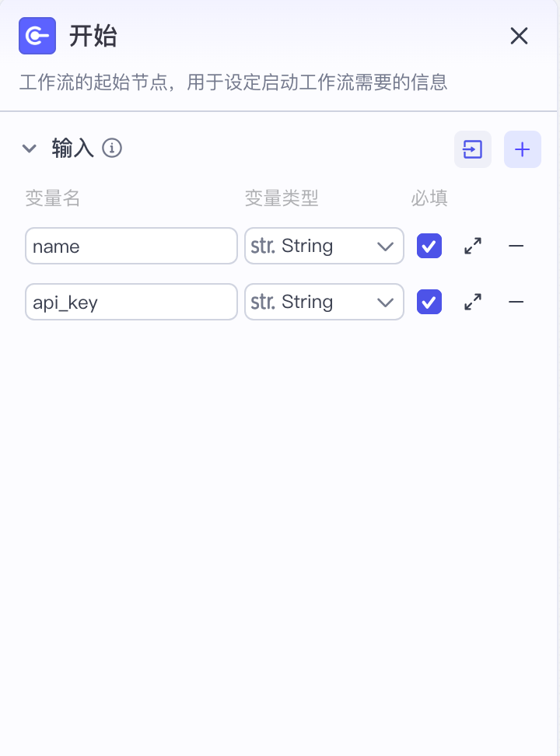Uncheck the required checkbox for api_key
The image size is (560, 756).
coord(429,302)
